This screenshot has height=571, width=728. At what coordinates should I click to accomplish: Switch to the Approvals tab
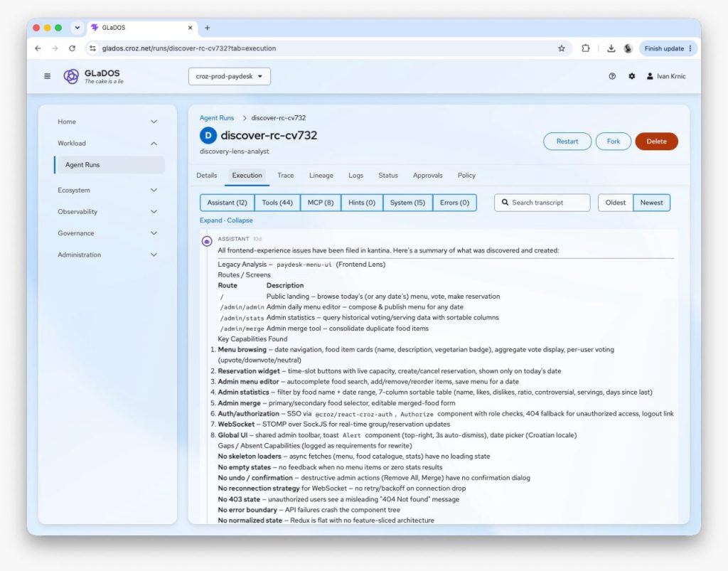[427, 175]
